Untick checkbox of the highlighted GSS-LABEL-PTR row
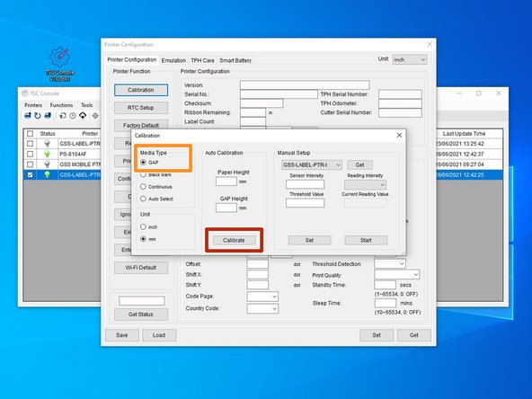The height and width of the screenshot is (399, 532). click(x=31, y=174)
